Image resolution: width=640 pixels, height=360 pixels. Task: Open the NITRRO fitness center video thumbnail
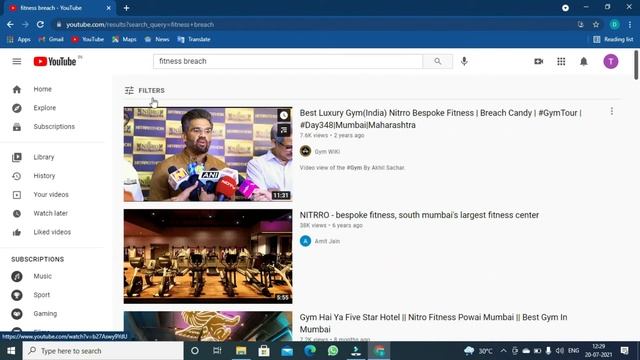click(x=208, y=256)
